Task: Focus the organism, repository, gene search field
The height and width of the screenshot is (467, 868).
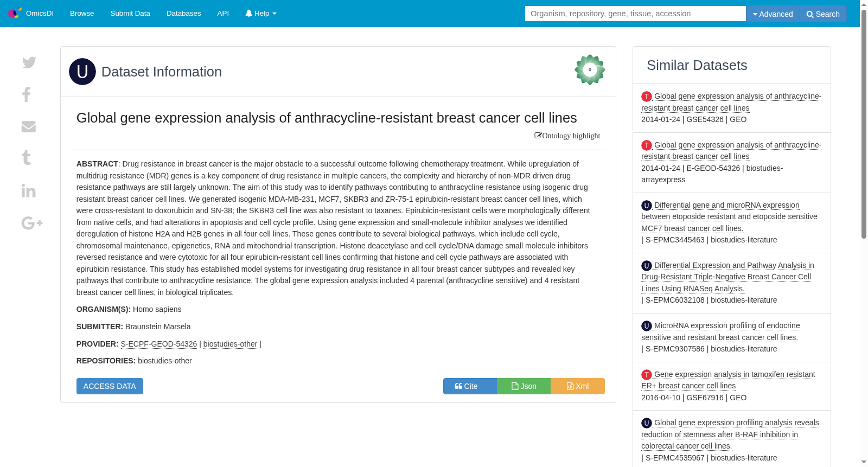Action: pos(635,14)
